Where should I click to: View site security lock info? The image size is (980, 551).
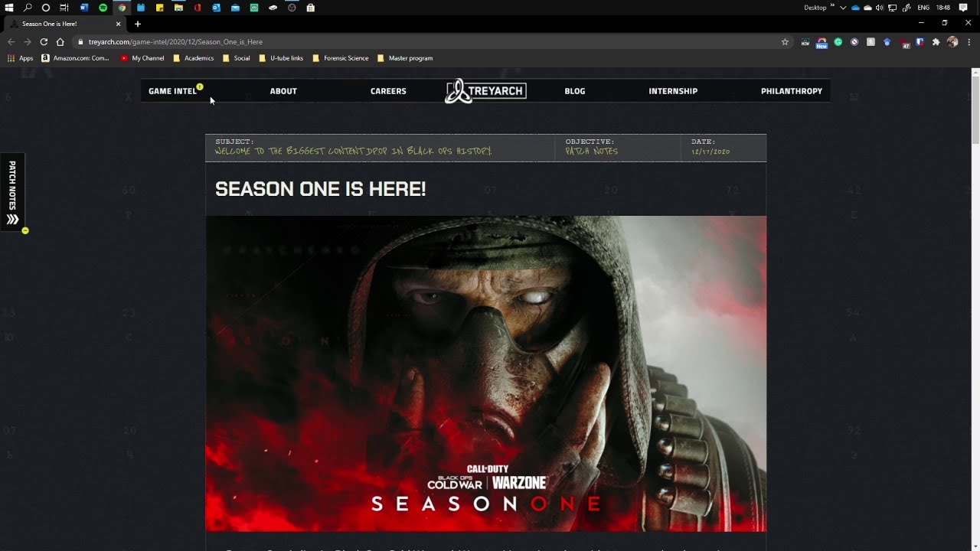click(80, 42)
